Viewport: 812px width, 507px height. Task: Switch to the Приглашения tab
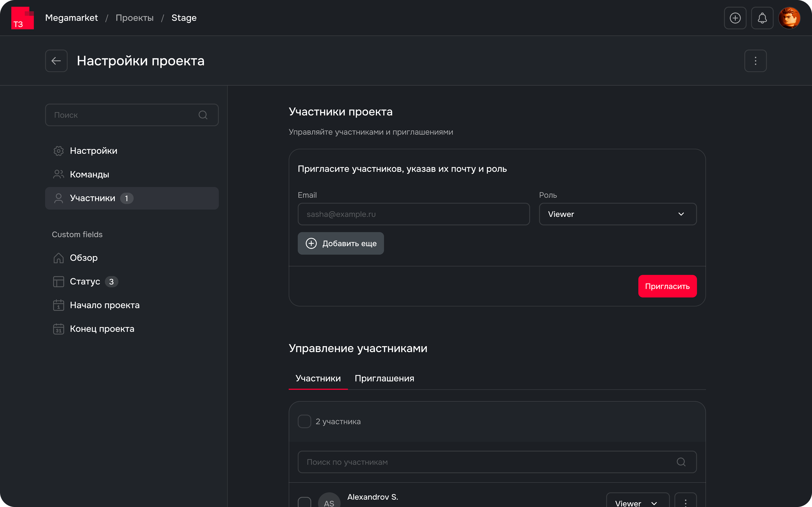coord(384,378)
